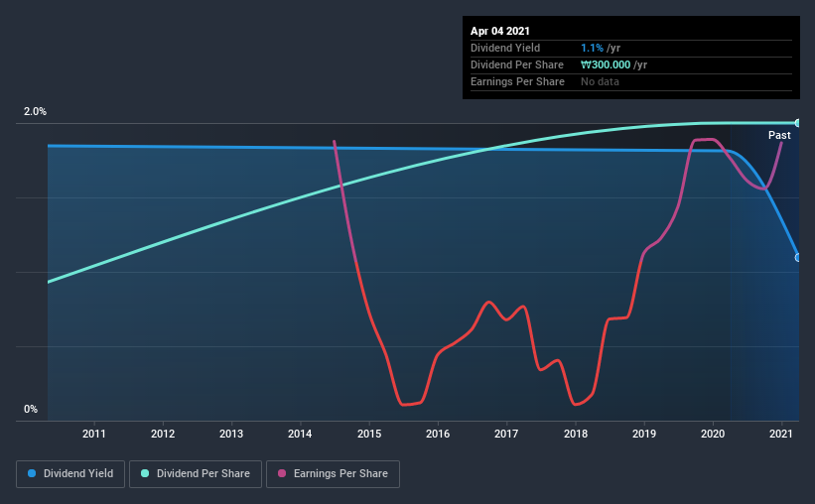Click the ₩300.000 dividend per share value
815x504 pixels.
click(606, 64)
